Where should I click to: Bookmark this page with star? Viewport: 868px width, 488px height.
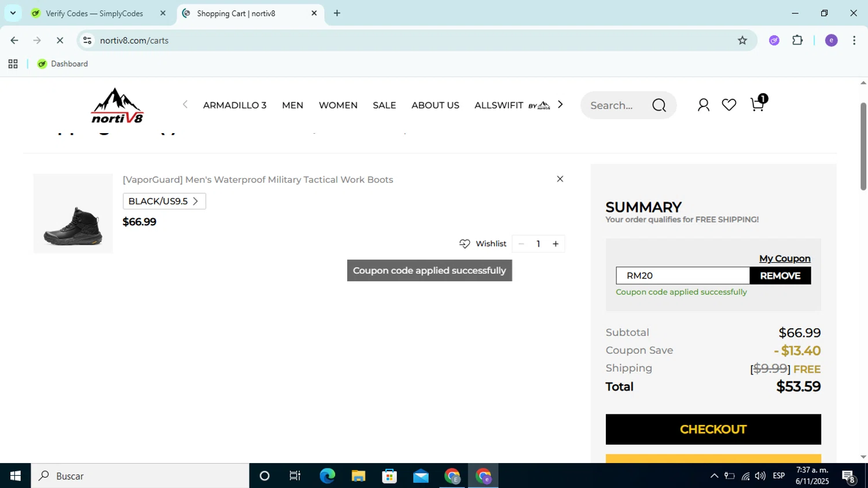pyautogui.click(x=742, y=40)
